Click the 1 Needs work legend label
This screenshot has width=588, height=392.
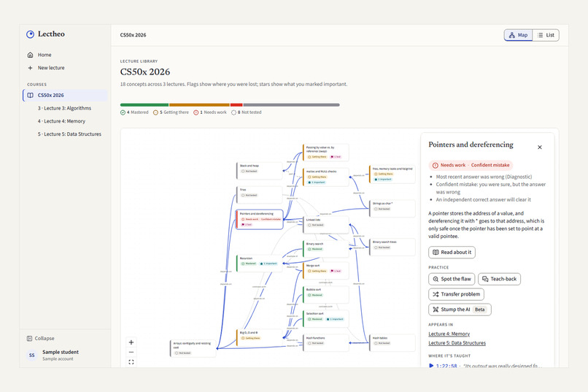pyautogui.click(x=210, y=112)
